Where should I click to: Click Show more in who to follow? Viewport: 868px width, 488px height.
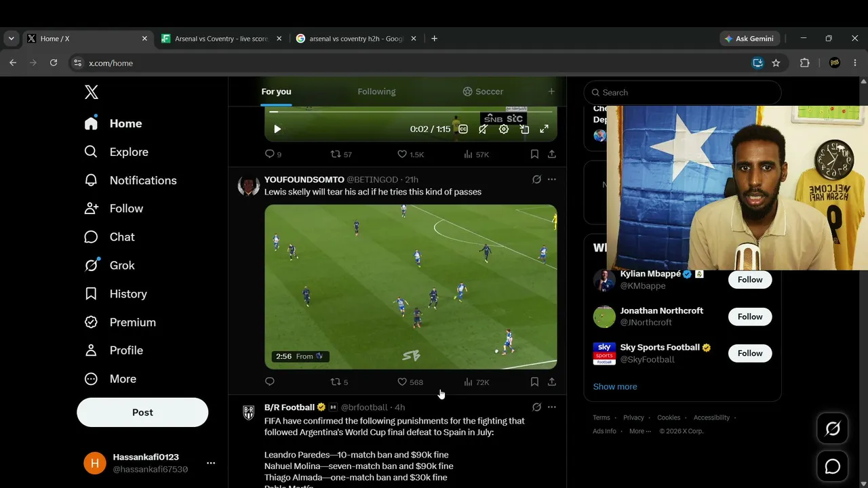click(x=615, y=386)
